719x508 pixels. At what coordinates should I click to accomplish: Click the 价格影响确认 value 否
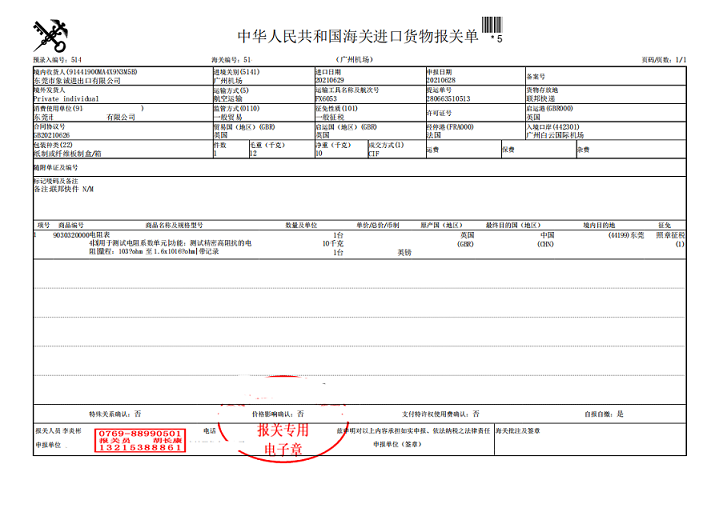299,413
